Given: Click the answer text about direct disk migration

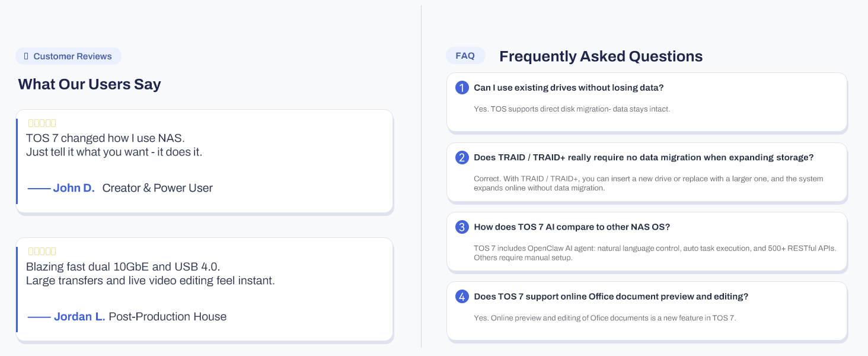Looking at the screenshot, I should (572, 109).
